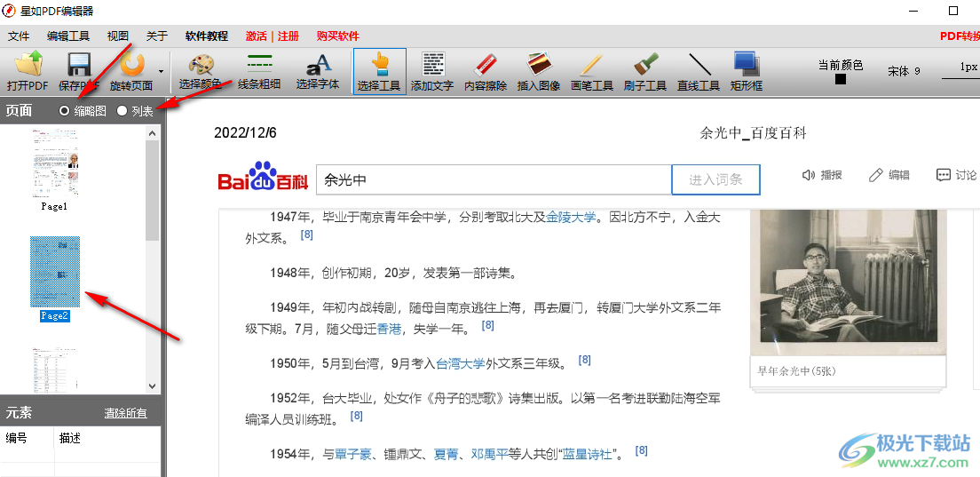Viewport: 980px width, 477px height.
Task: Click the black 当前颜色 swatch
Action: pyautogui.click(x=841, y=79)
